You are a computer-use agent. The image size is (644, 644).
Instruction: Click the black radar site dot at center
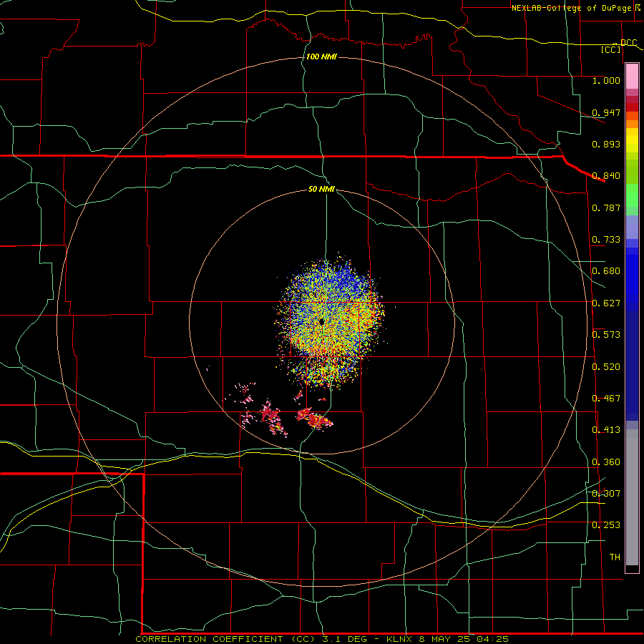click(321, 321)
